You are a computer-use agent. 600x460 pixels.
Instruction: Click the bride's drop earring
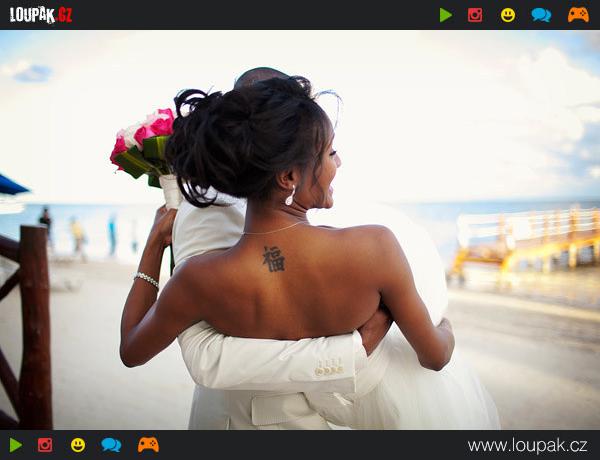coord(290,196)
